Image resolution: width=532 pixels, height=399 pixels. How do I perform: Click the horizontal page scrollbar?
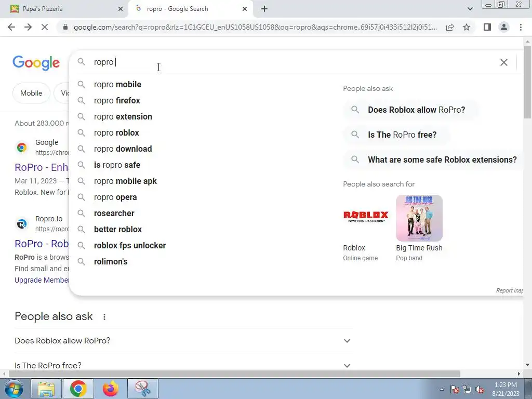(234, 374)
